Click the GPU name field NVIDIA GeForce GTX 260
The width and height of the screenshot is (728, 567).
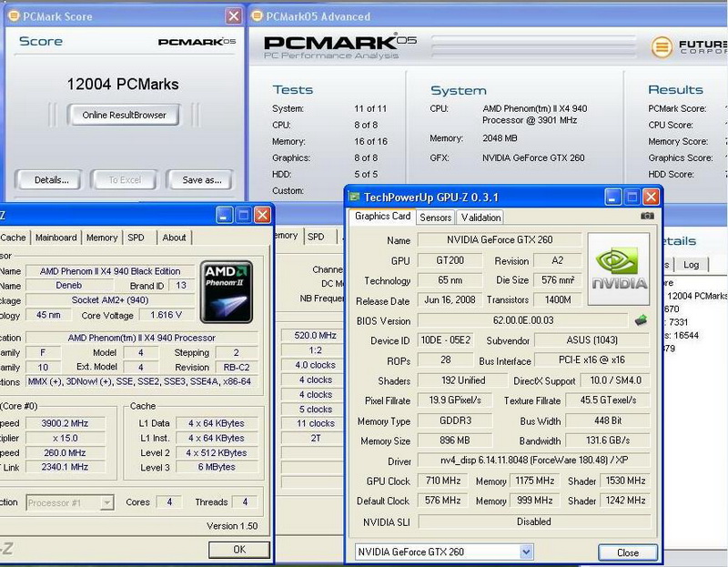(500, 239)
